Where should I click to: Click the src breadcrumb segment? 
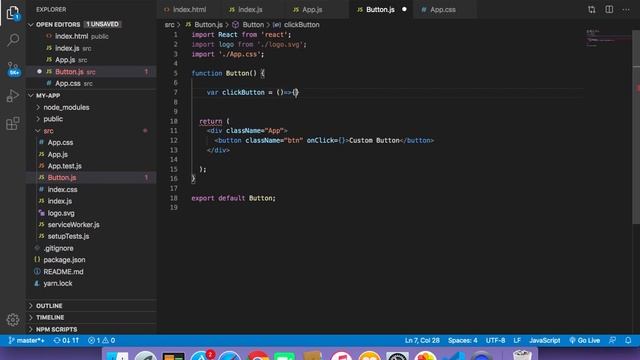tap(169, 25)
